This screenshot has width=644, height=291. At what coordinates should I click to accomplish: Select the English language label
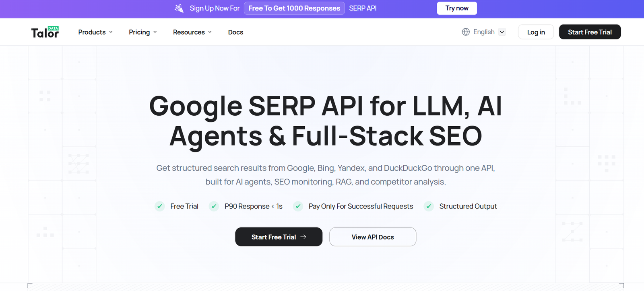[484, 32]
